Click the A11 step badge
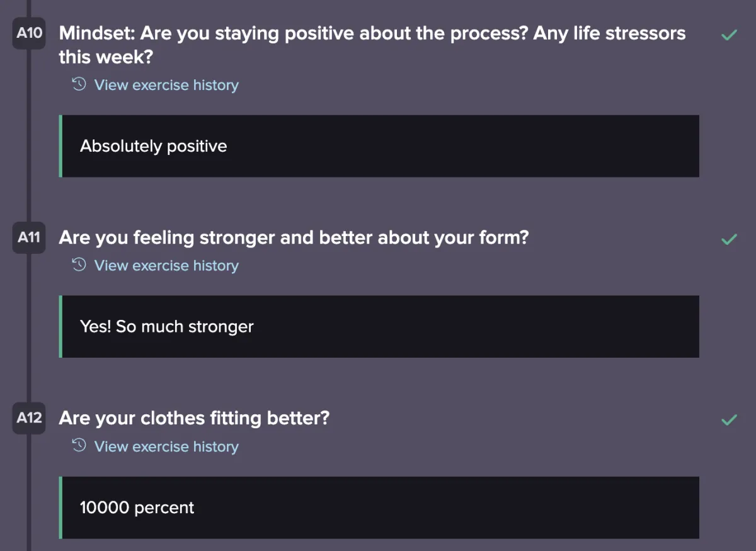The width and height of the screenshot is (756, 551). [x=29, y=238]
